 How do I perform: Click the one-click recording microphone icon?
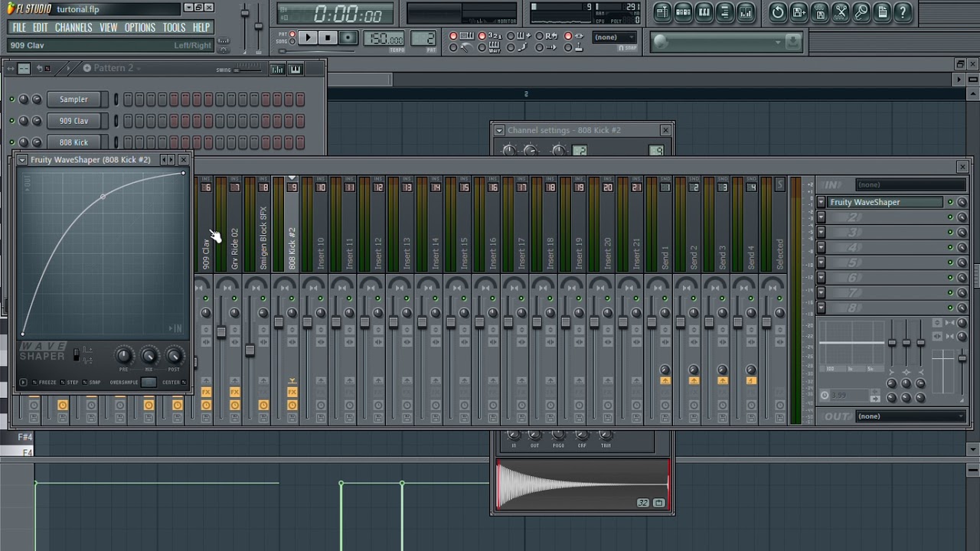(861, 11)
